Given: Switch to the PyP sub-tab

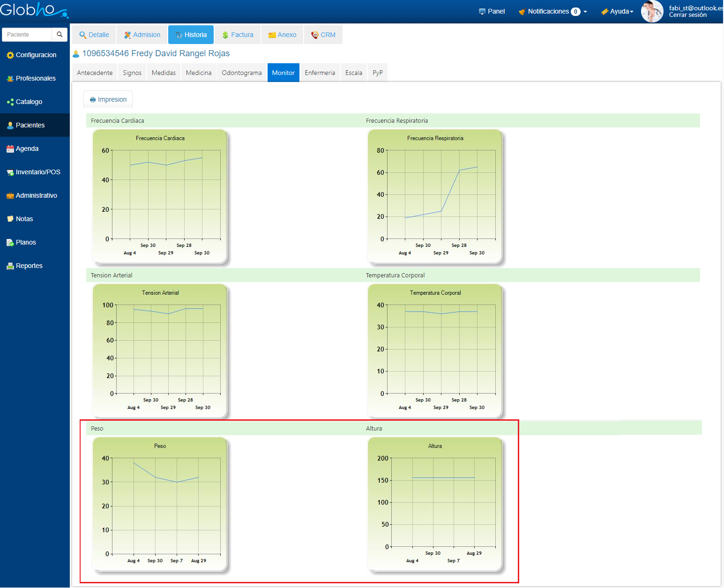Looking at the screenshot, I should point(378,73).
